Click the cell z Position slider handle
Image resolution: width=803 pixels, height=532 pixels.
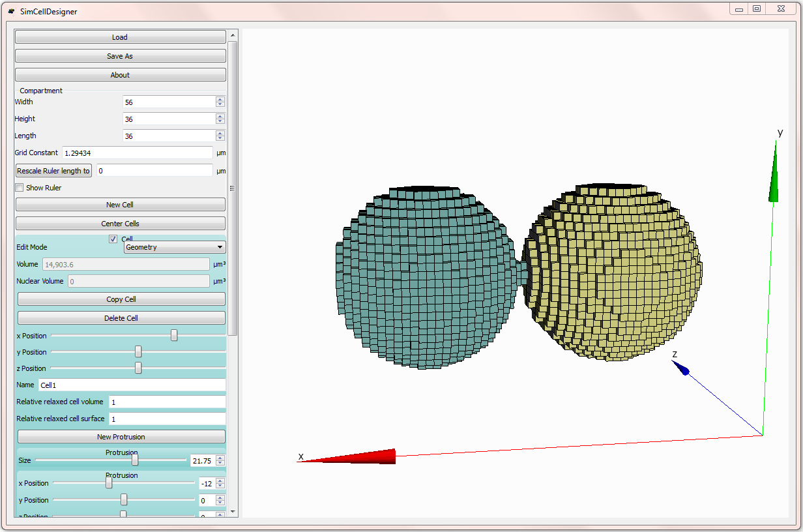(x=138, y=368)
